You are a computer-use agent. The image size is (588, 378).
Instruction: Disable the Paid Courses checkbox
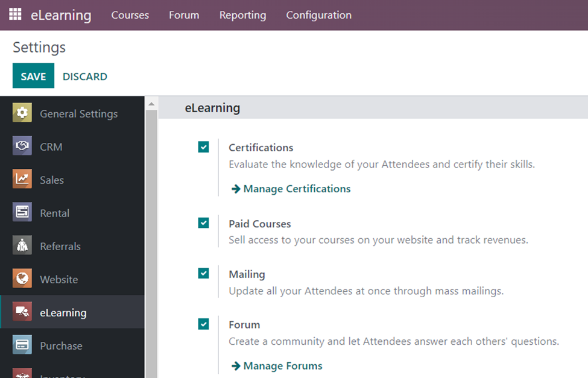pos(204,223)
